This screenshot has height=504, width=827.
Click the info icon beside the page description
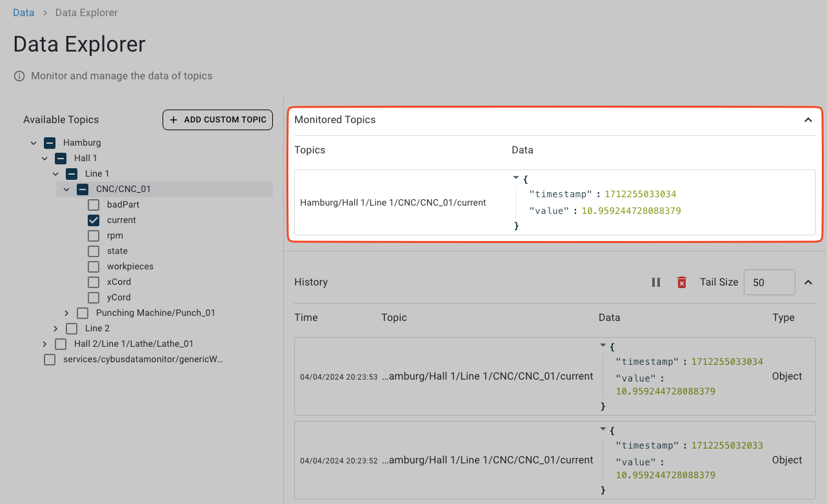(x=18, y=75)
